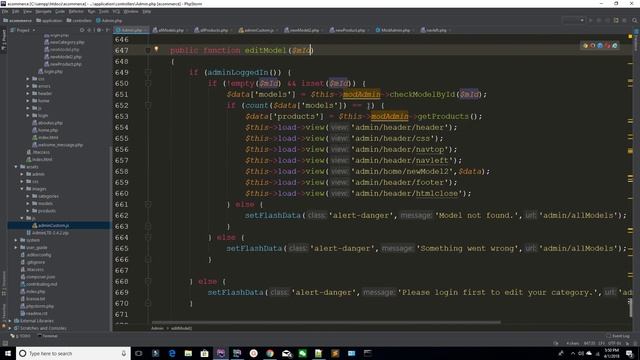The width and height of the screenshot is (640, 360).
Task: Click the scroll-from-source icon in the Project panel
Action: [82, 30]
